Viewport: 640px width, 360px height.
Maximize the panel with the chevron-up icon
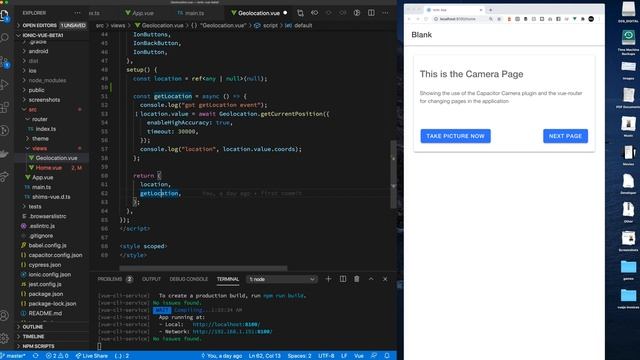click(371, 279)
